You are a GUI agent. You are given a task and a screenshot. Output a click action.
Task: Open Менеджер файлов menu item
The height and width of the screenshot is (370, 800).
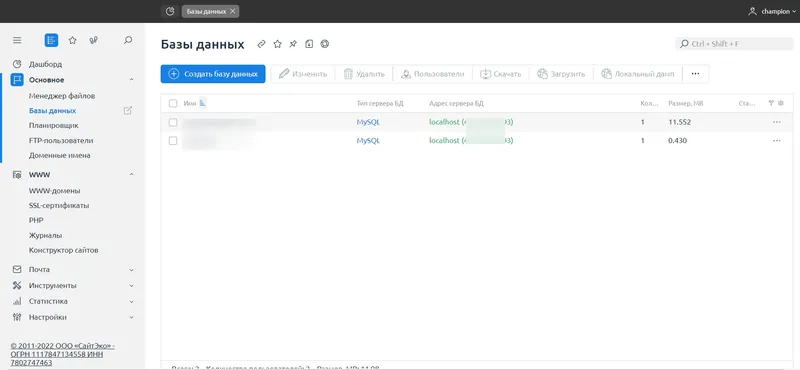click(x=62, y=95)
